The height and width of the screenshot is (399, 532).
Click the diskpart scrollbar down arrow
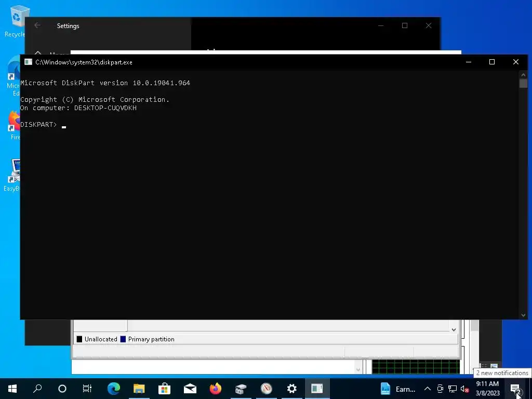(x=523, y=315)
